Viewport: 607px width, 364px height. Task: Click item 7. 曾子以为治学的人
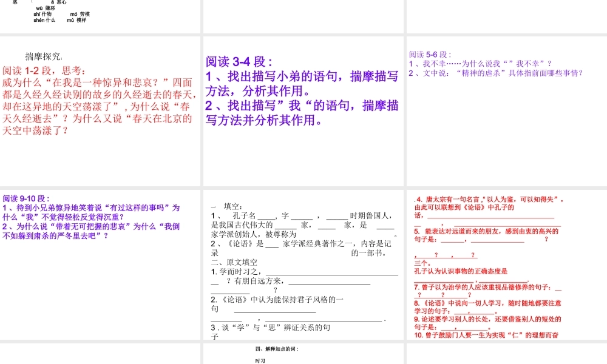click(487, 287)
